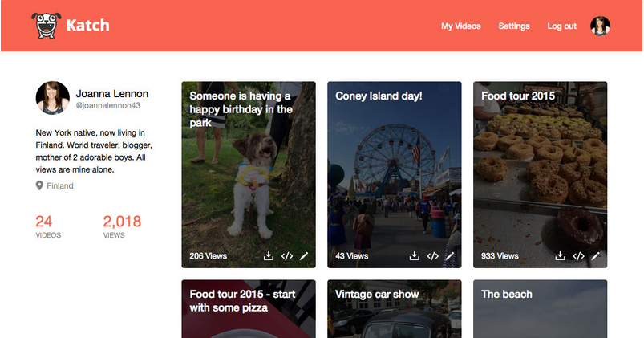644x338 pixels.
Task: Download the Coney Island day video
Action: [415, 256]
